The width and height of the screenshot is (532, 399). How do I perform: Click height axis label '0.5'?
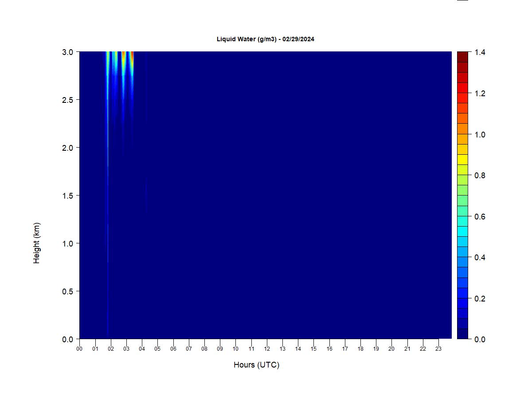[67, 291]
